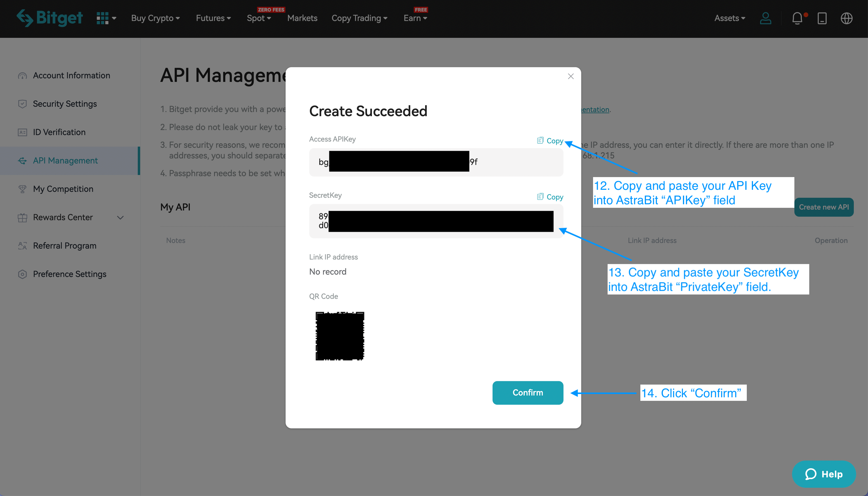Click the "Operation" column header
The width and height of the screenshot is (868, 496).
pos(831,240)
